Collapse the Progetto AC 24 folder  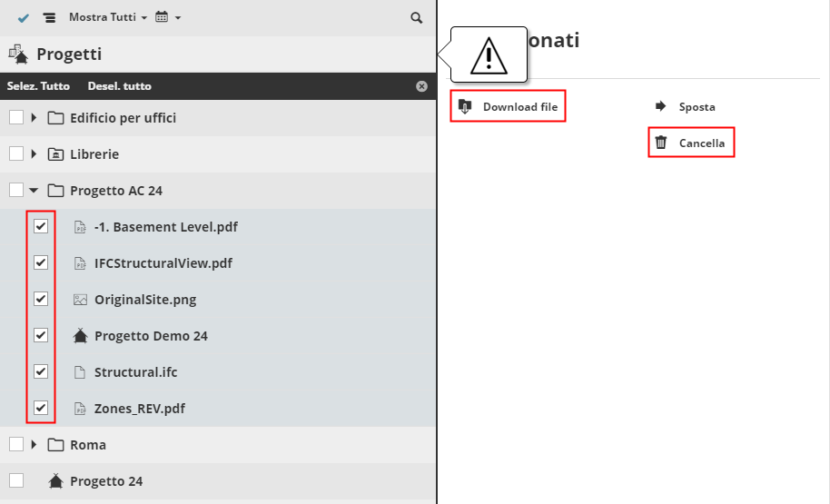[34, 191]
